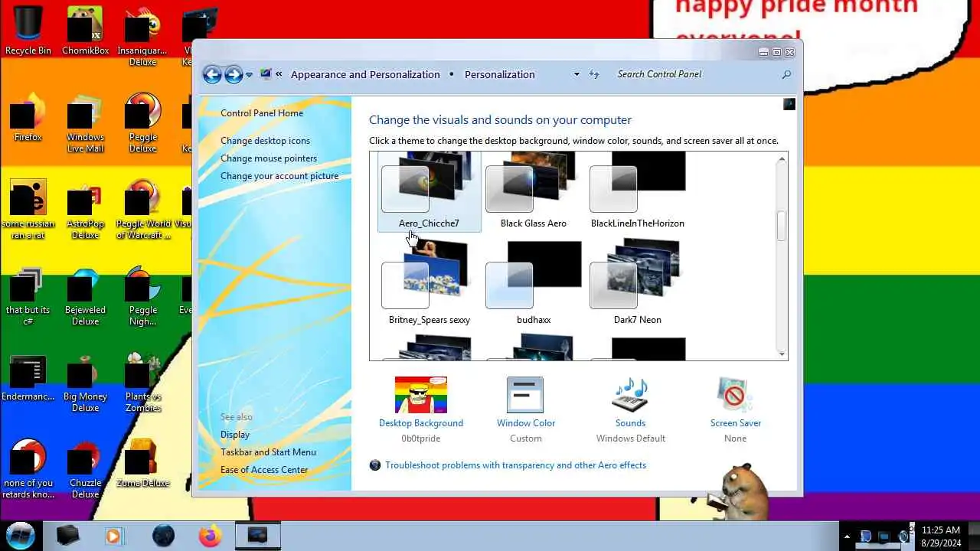
Task: Click the Search Control Panel field
Action: (x=697, y=74)
